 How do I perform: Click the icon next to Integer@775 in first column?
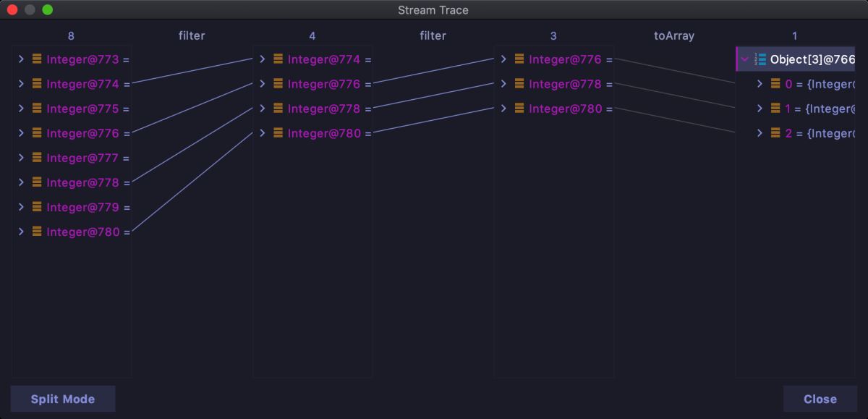[37, 109]
